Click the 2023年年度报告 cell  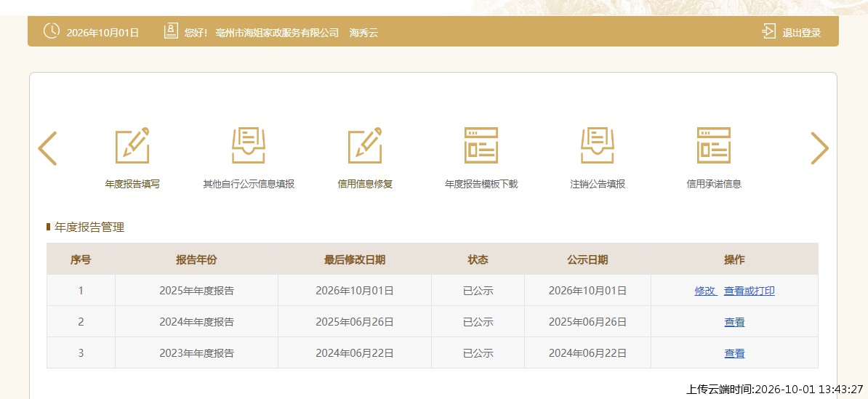tap(196, 353)
